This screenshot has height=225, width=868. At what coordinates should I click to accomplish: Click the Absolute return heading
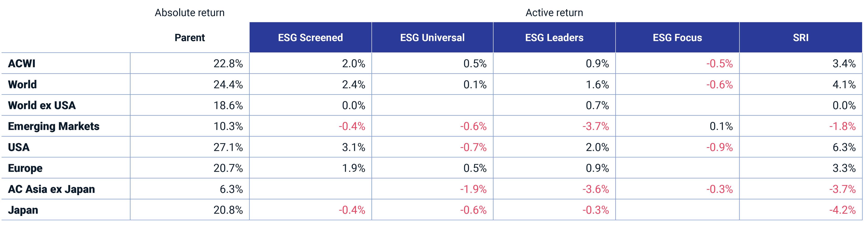coord(189,12)
